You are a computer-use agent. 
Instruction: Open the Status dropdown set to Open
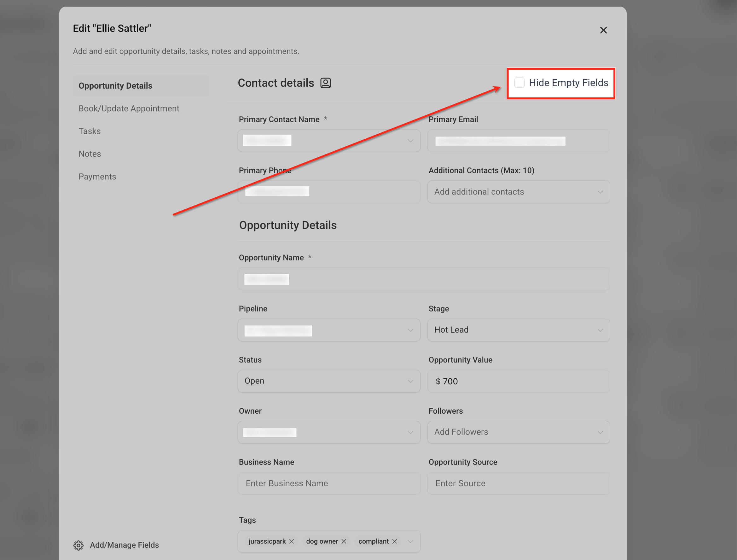coord(328,381)
